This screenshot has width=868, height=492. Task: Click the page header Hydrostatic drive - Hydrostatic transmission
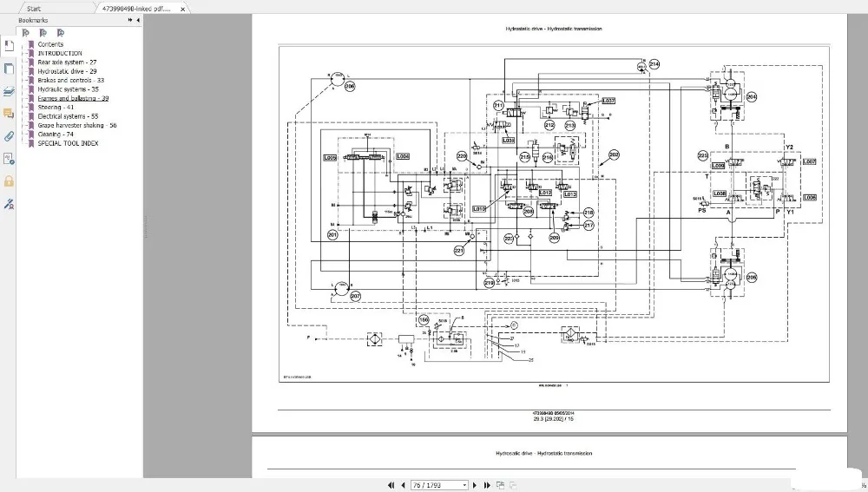554,29
